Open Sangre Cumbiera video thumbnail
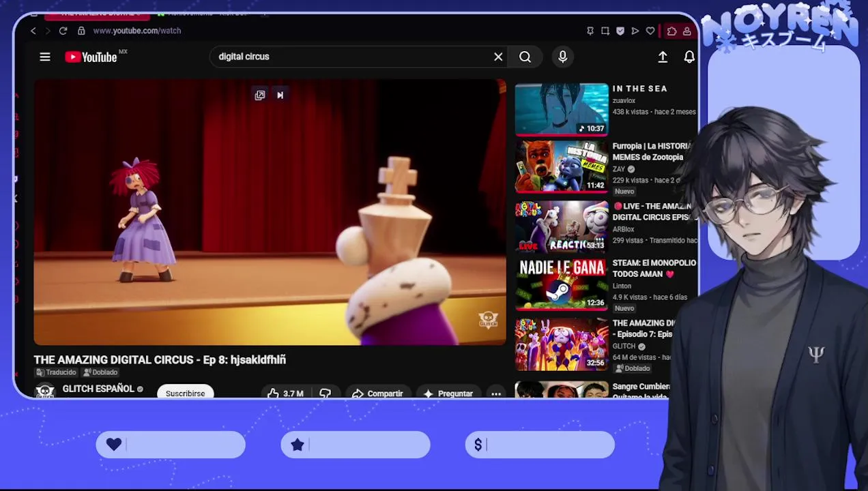868x491 pixels. point(562,390)
